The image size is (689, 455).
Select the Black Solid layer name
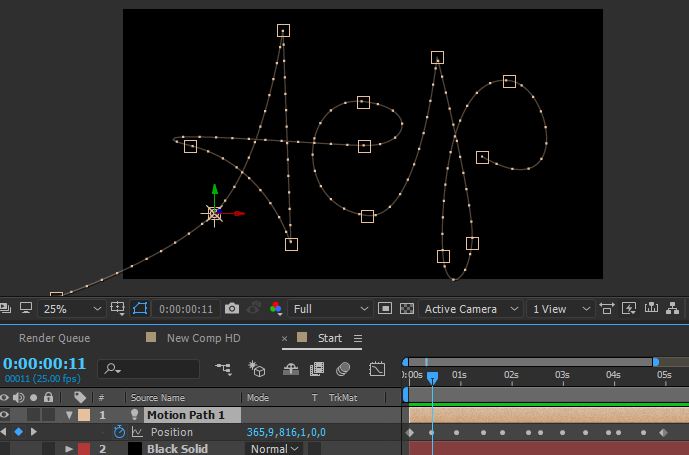177,449
